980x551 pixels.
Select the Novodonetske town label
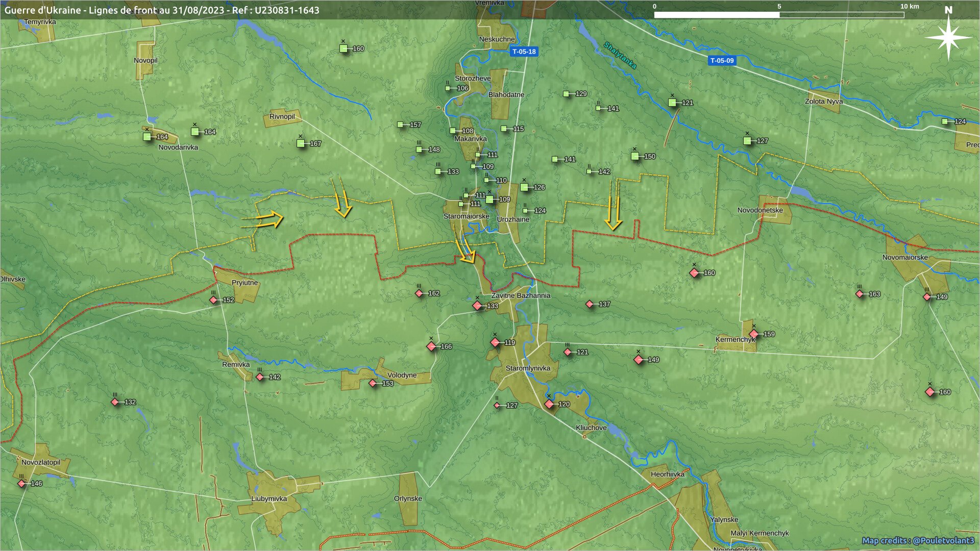pos(760,210)
